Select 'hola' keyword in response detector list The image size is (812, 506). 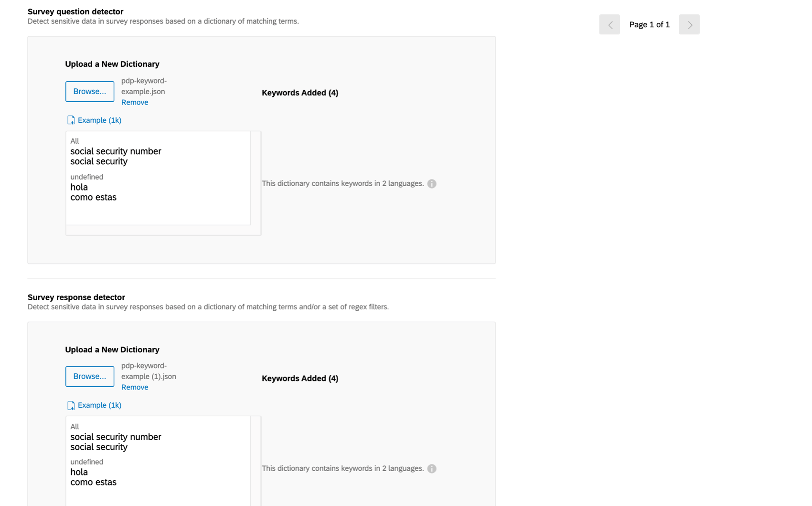coord(79,472)
